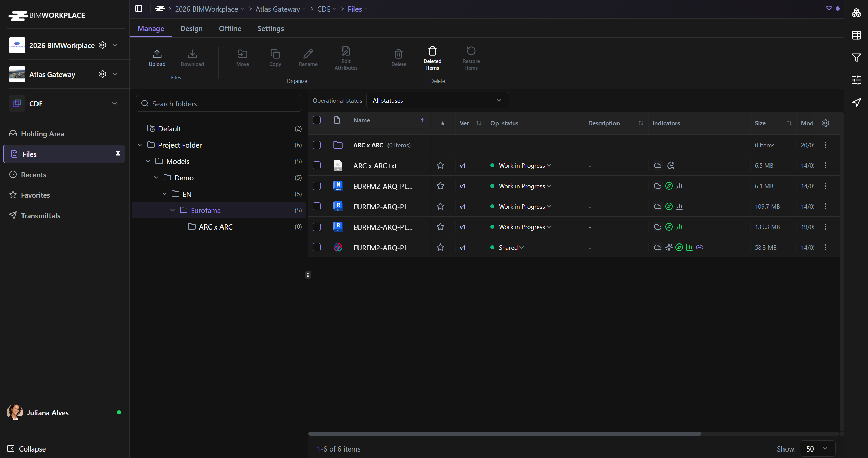Check the ARC x ARC folder row checkbox

click(317, 145)
